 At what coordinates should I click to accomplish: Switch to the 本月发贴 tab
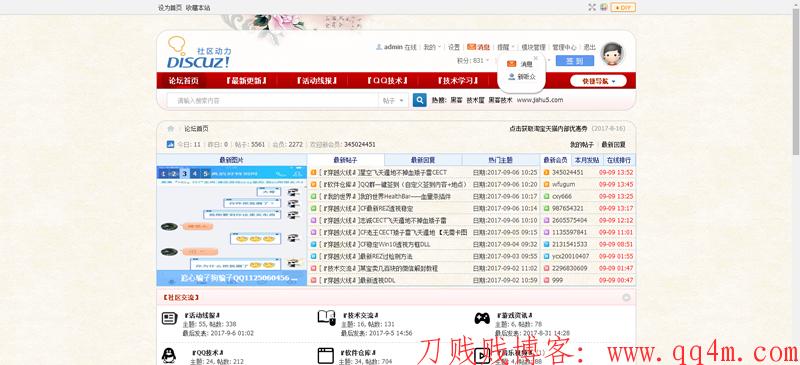586,160
